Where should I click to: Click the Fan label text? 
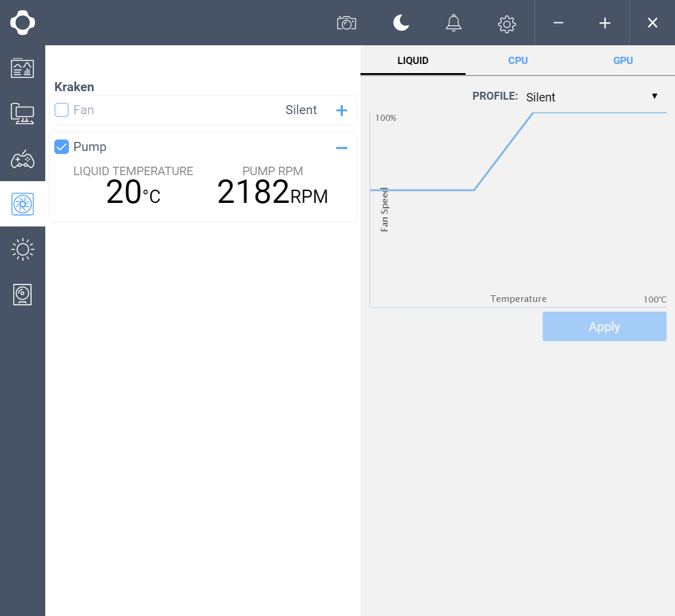coord(83,110)
